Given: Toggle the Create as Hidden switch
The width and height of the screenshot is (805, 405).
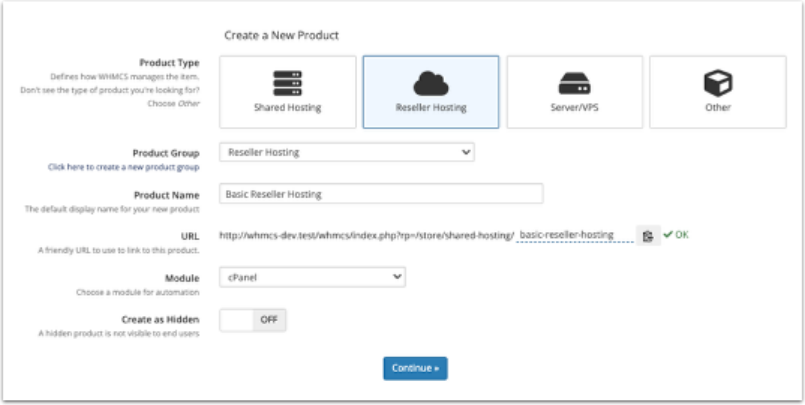Looking at the screenshot, I should [253, 320].
